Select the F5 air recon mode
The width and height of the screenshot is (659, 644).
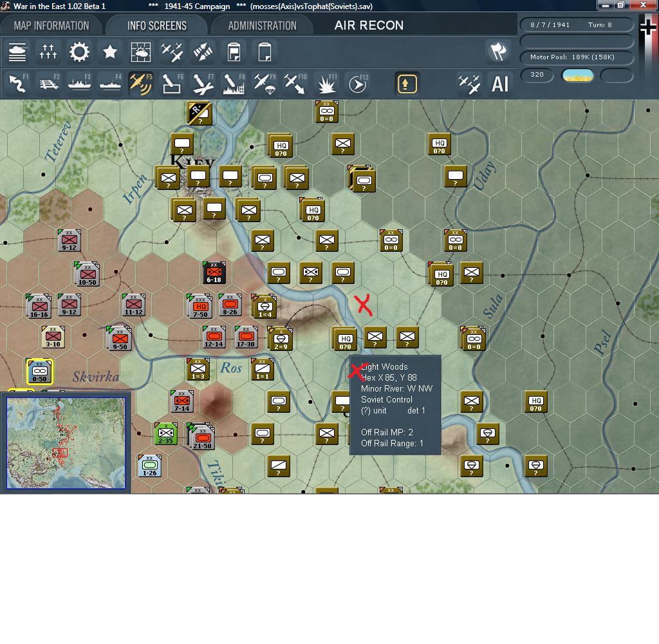pos(141,84)
